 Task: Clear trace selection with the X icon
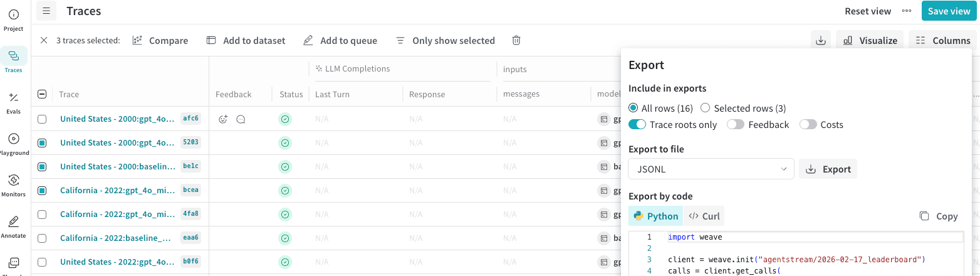point(44,40)
